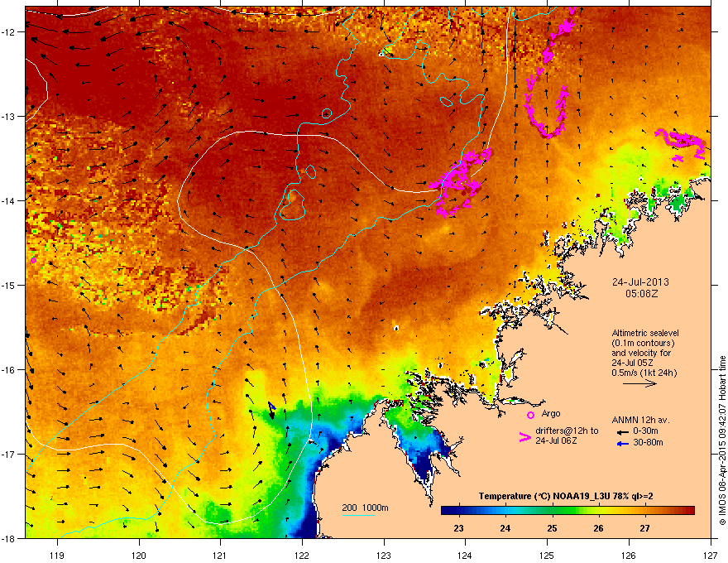The width and height of the screenshot is (728, 563).
Task: Click the '0-30m' depth label
Action: coord(645,431)
